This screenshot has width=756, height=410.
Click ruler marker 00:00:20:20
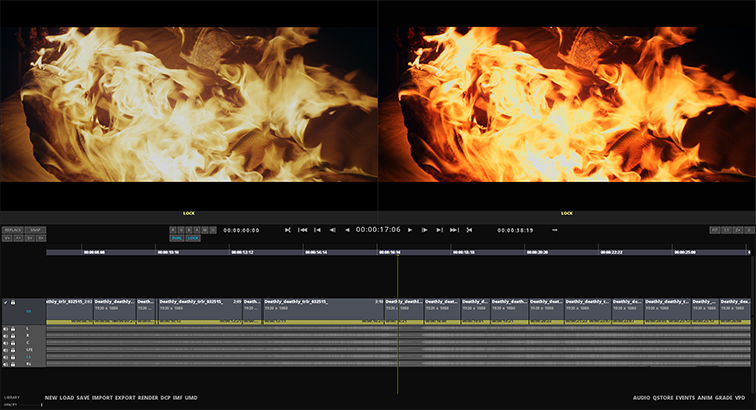click(537, 252)
